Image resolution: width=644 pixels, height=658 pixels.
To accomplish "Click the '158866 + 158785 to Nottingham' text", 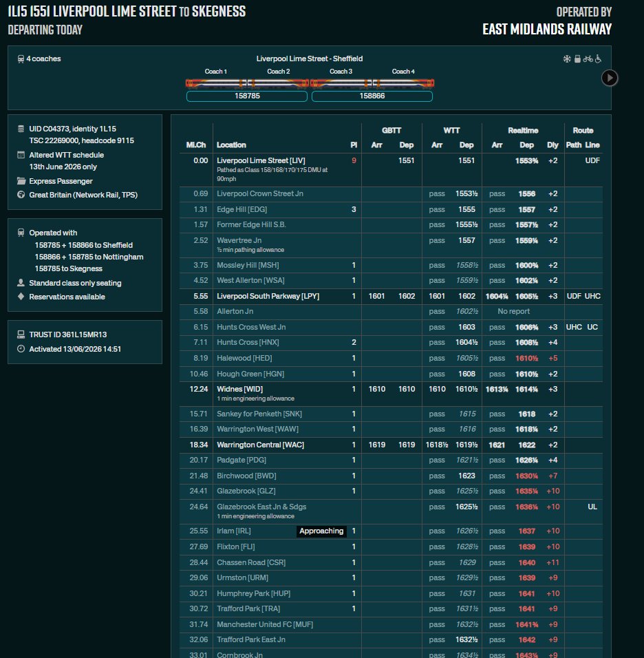I will (89, 257).
